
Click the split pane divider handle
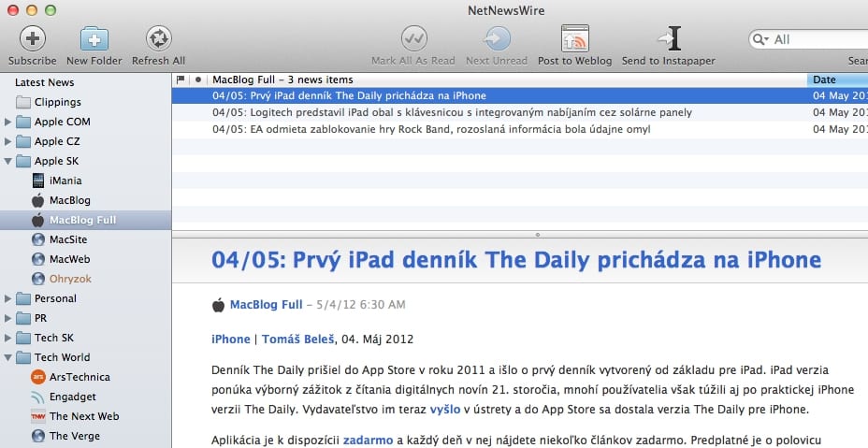pyautogui.click(x=537, y=235)
